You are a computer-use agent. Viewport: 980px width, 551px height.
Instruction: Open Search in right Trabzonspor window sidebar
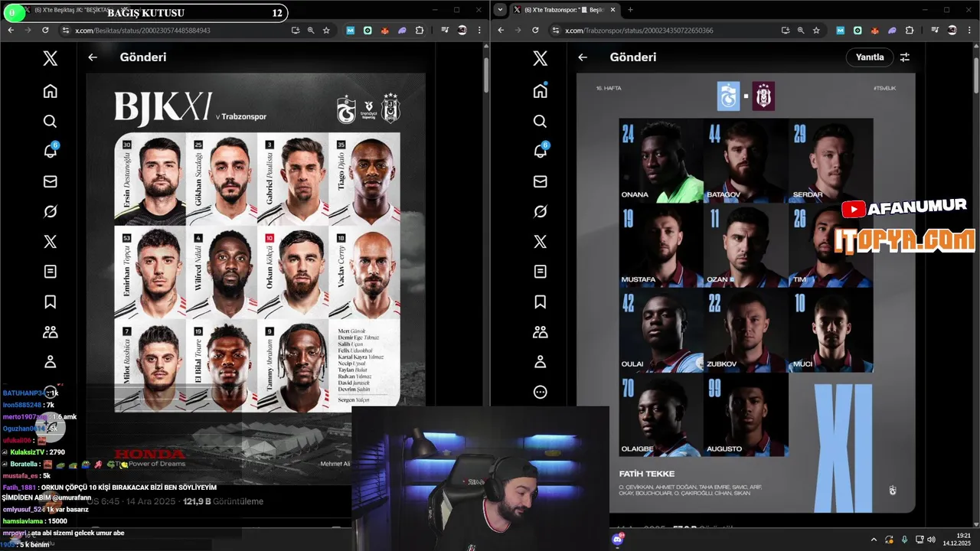(540, 121)
